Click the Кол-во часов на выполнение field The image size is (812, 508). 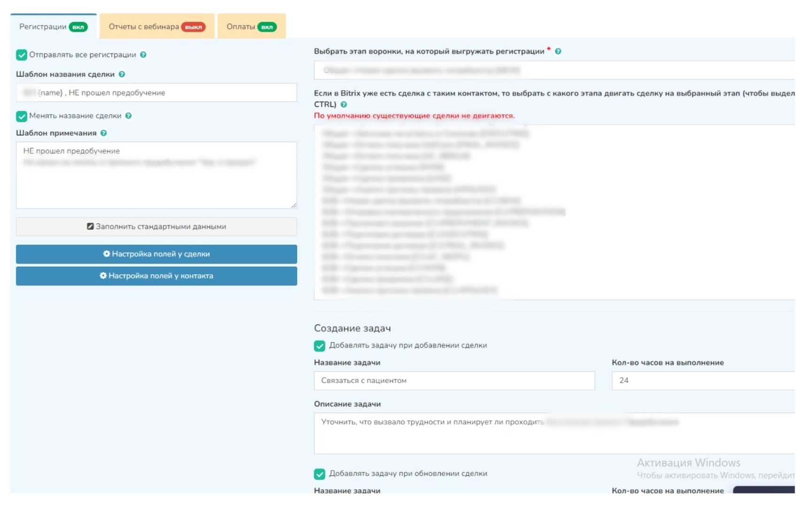(703, 381)
